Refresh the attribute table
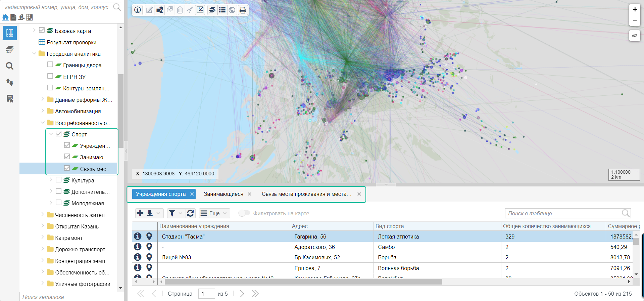 click(x=190, y=213)
